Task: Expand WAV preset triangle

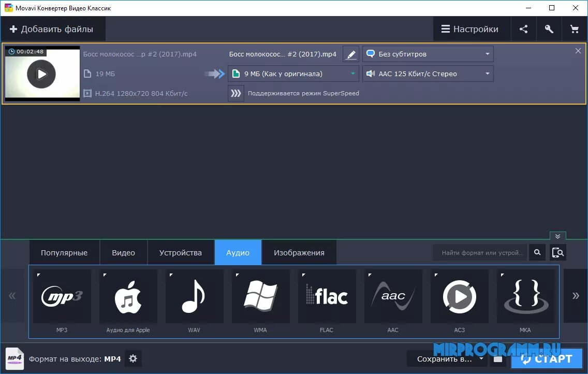Action: coord(171,275)
